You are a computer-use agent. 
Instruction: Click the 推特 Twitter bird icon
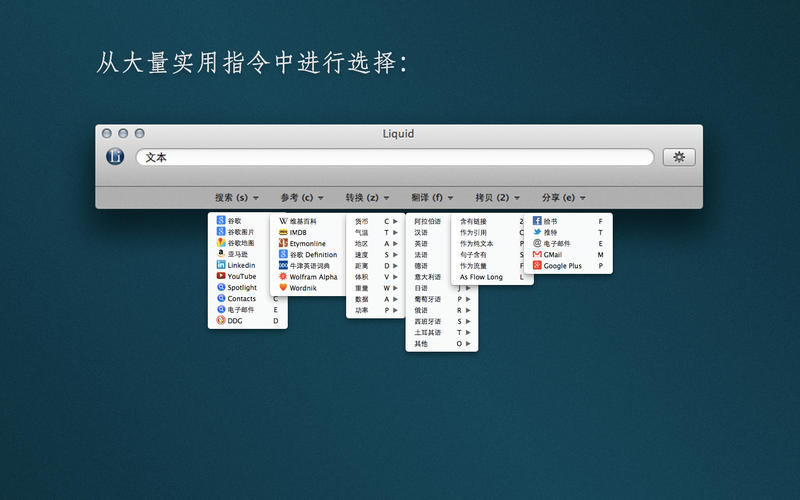(x=537, y=232)
